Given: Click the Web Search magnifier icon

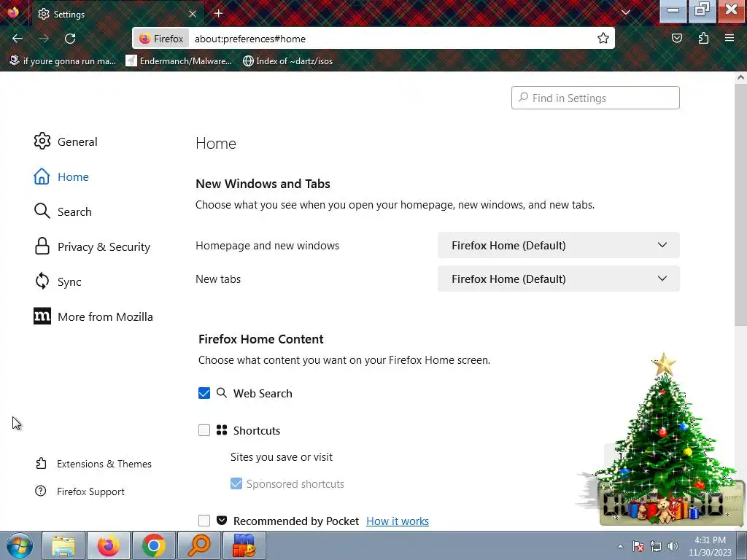Looking at the screenshot, I should [222, 393].
